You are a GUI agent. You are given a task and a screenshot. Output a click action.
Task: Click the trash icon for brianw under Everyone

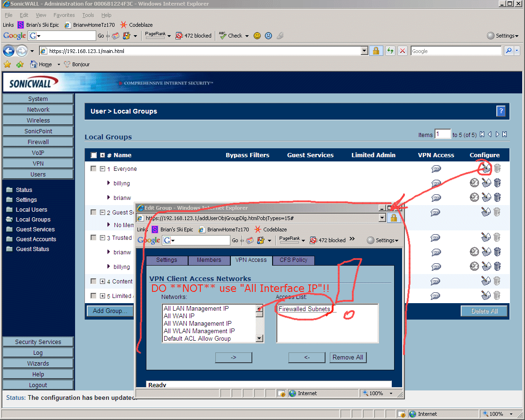[x=497, y=197]
